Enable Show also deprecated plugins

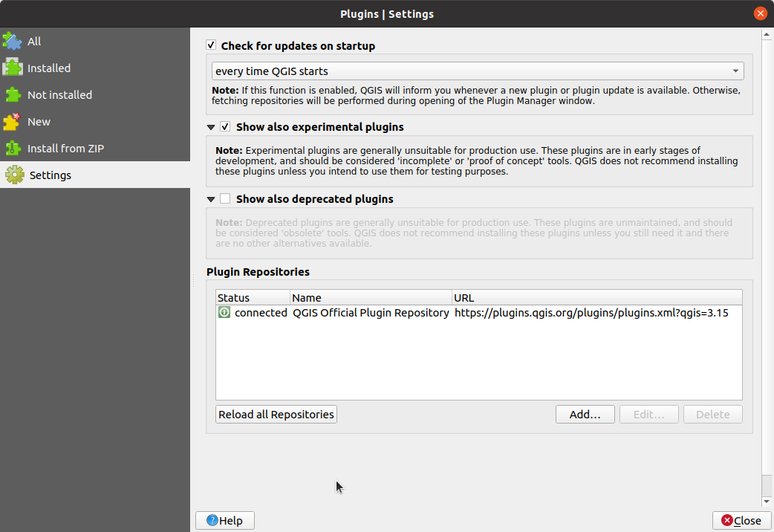(225, 198)
